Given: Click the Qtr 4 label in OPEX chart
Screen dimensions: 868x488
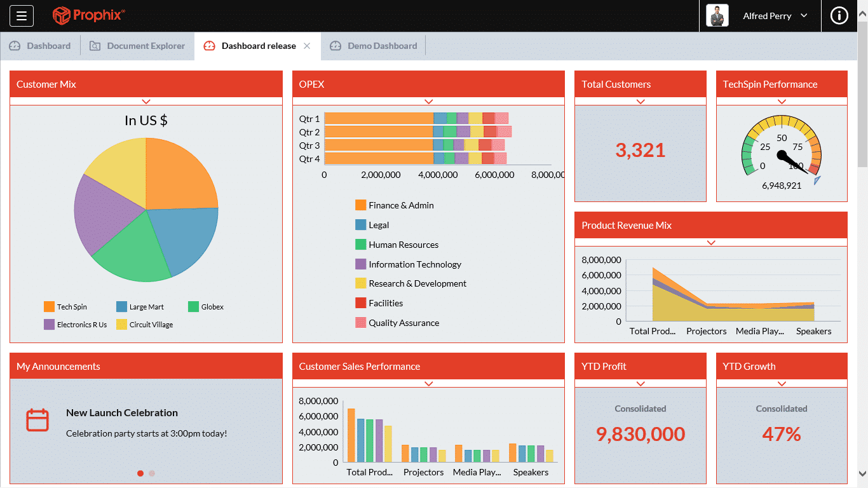Looking at the screenshot, I should click(309, 159).
